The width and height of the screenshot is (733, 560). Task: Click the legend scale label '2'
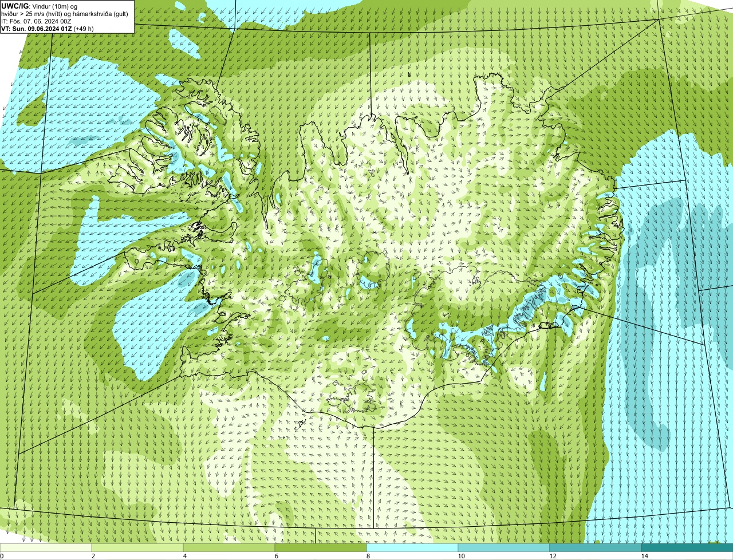(x=93, y=556)
